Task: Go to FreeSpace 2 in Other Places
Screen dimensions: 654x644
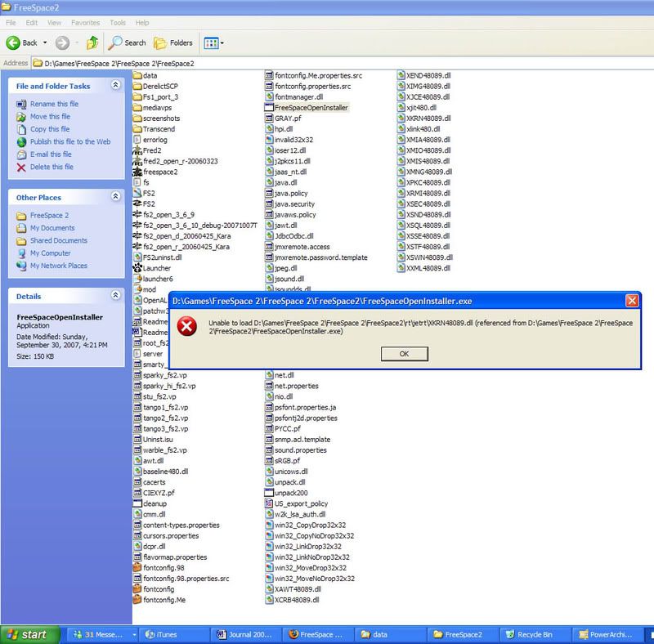Action: 49,215
